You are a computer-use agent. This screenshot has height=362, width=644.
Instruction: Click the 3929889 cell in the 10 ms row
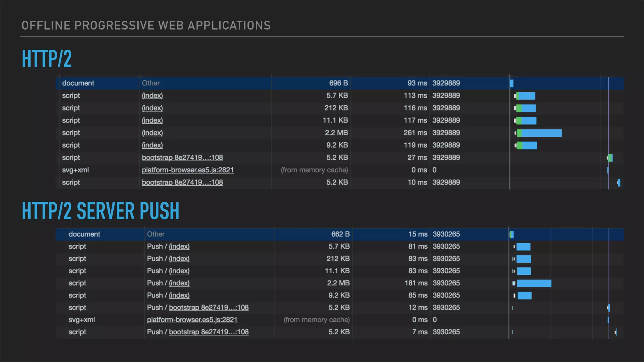446,183
